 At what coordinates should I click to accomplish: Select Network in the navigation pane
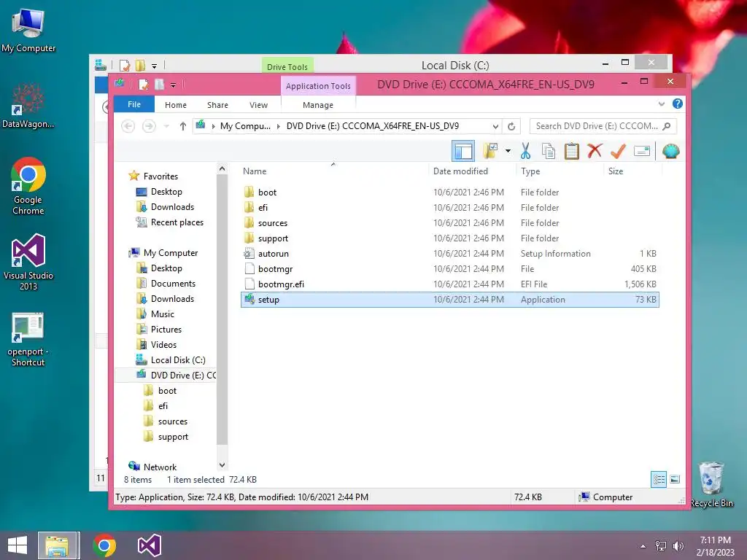pos(152,467)
